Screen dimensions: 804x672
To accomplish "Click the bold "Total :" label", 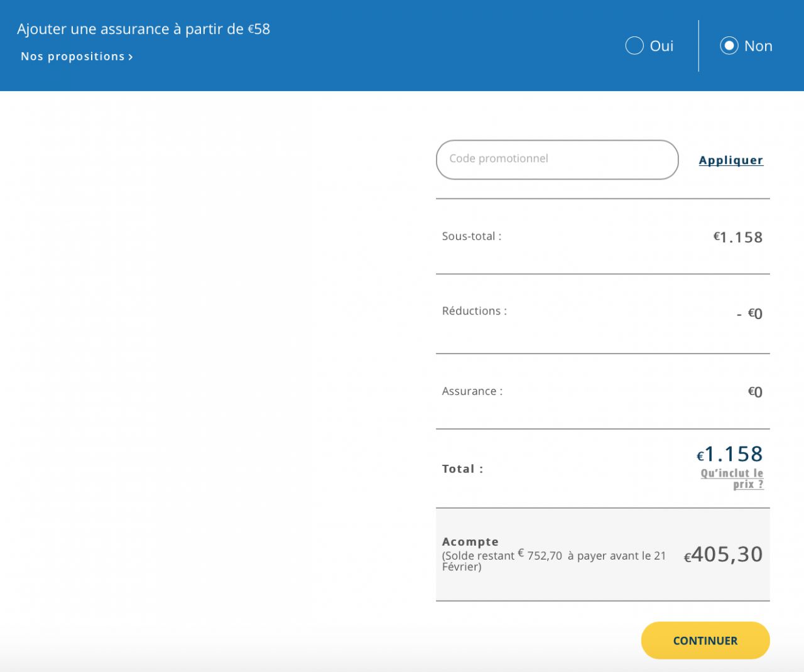I will point(462,469).
